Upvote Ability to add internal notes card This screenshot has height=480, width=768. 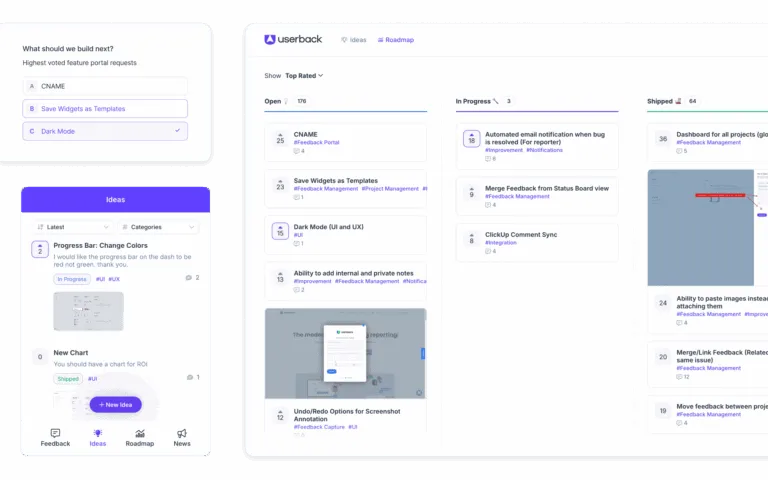tap(280, 277)
